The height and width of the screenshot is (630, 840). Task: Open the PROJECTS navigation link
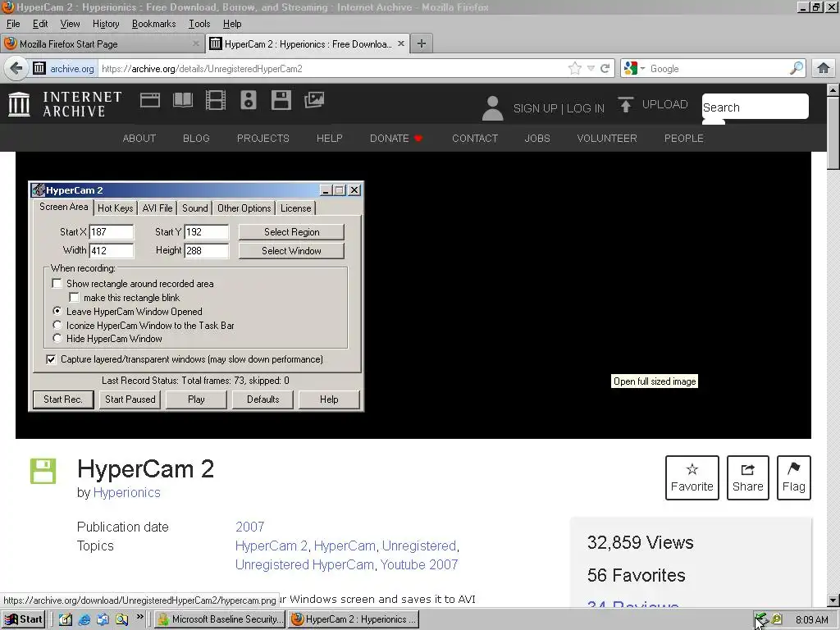coord(263,138)
